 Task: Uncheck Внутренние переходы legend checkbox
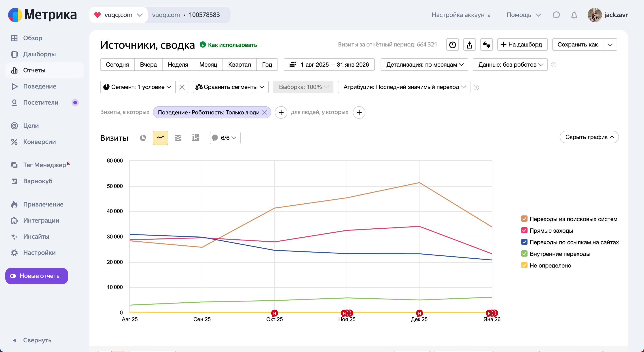(524, 254)
